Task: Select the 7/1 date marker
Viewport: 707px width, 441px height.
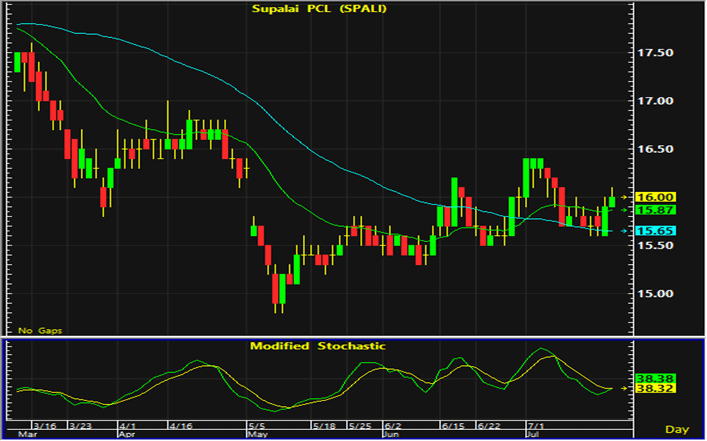Action: pyautogui.click(x=536, y=426)
